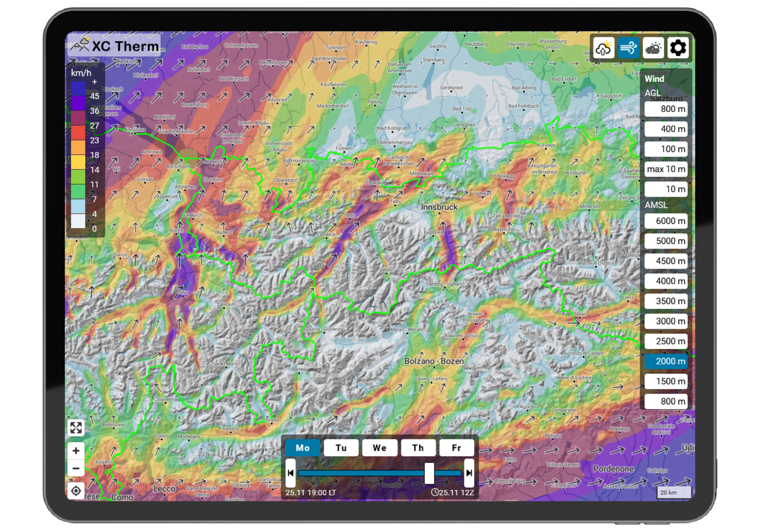
Task: Click the time slider handle
Action: point(429,473)
